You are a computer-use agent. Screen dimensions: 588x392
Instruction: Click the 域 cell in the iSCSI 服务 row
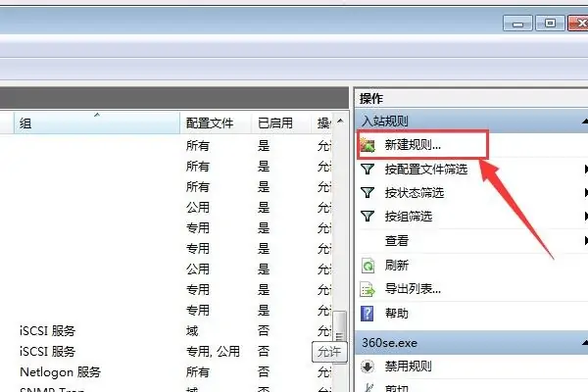(x=192, y=331)
